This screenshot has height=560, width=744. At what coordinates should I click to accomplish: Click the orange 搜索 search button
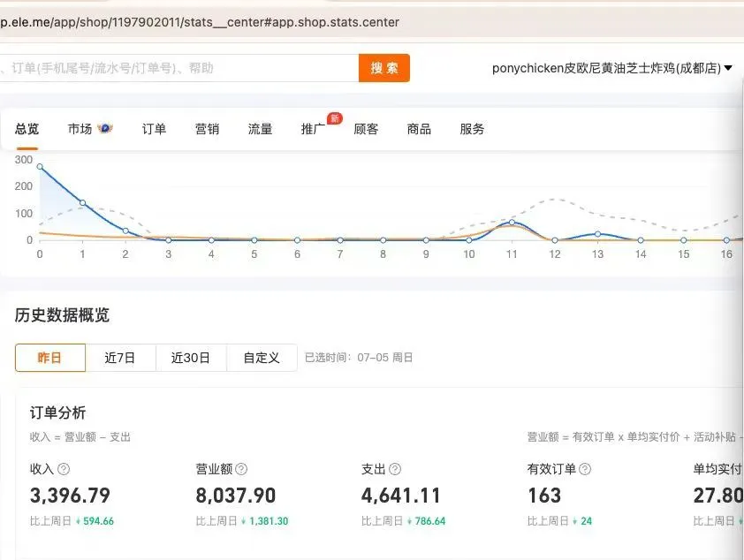click(383, 68)
